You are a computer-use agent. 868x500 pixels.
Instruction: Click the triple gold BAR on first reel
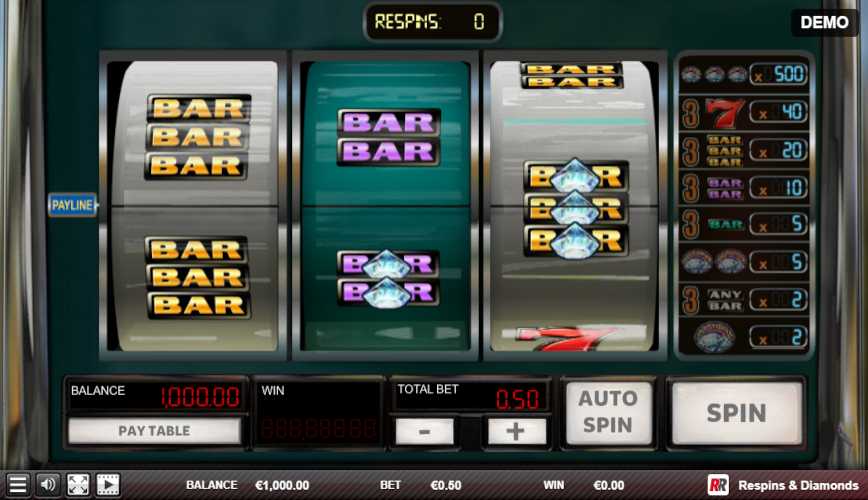click(197, 137)
